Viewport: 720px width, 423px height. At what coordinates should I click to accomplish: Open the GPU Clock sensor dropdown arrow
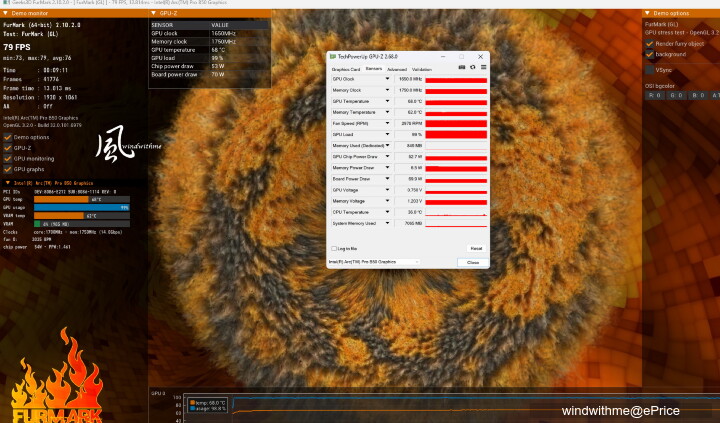pyautogui.click(x=387, y=79)
